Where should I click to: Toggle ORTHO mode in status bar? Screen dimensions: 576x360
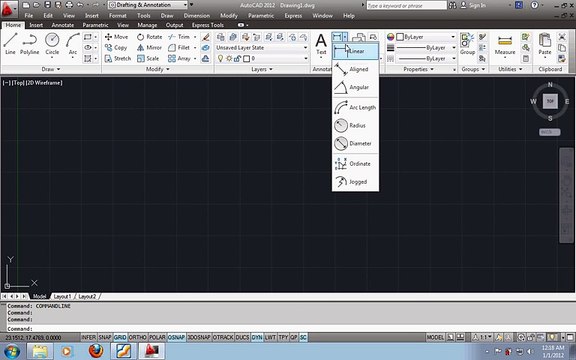point(138,337)
